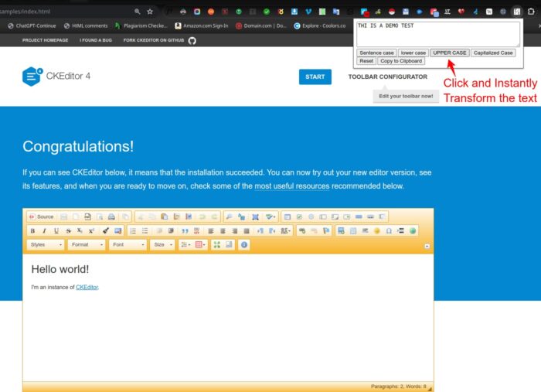
Task: Toggle Superscript formatting
Action: tap(91, 231)
